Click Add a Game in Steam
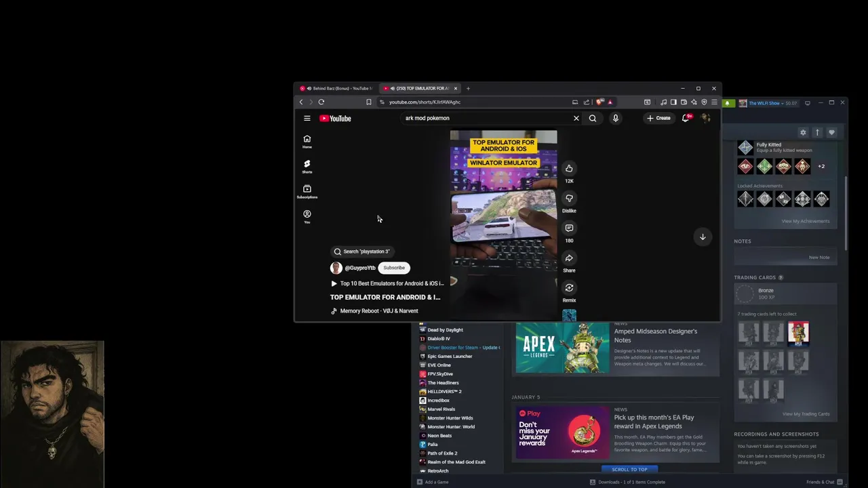 click(433, 482)
